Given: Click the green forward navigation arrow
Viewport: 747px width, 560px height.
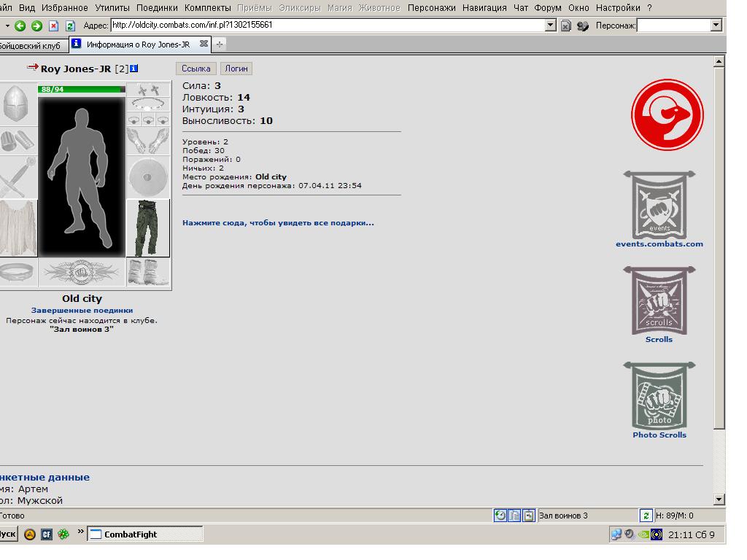Looking at the screenshot, I should (x=36, y=26).
